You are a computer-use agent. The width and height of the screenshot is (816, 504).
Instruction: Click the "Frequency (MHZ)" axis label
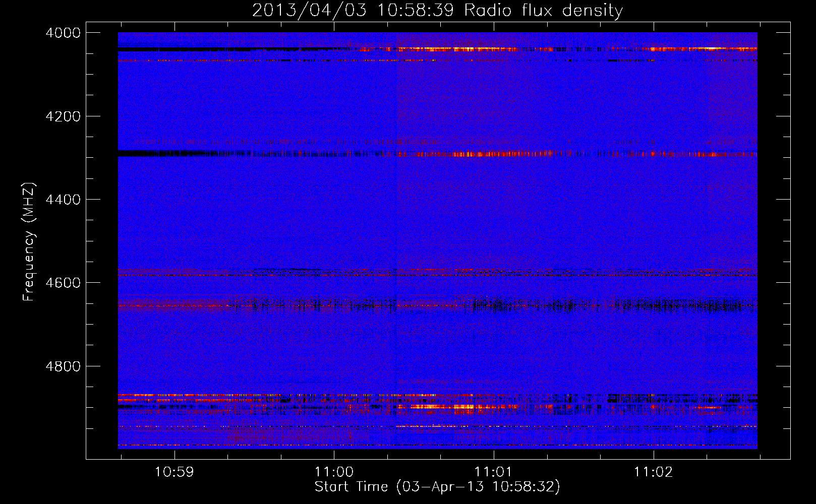[29, 242]
